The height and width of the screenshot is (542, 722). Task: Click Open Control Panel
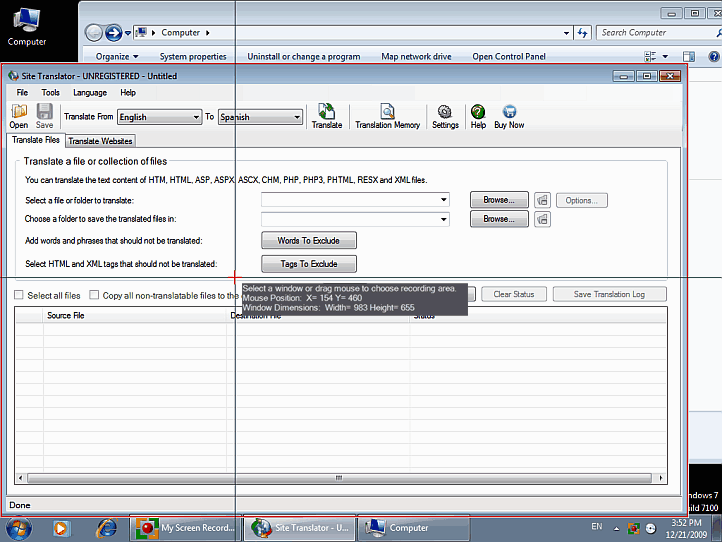tap(509, 57)
